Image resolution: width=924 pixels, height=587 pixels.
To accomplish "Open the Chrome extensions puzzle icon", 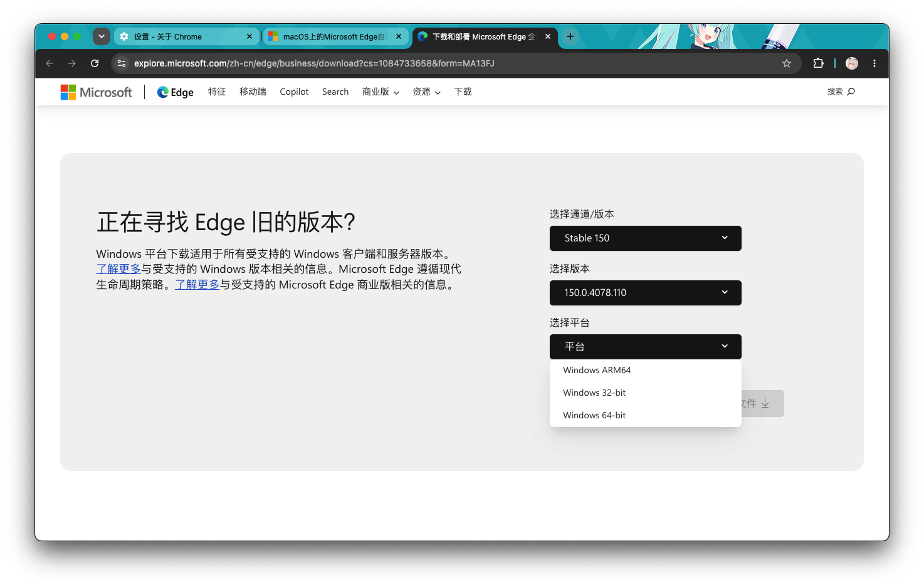I will tap(818, 63).
